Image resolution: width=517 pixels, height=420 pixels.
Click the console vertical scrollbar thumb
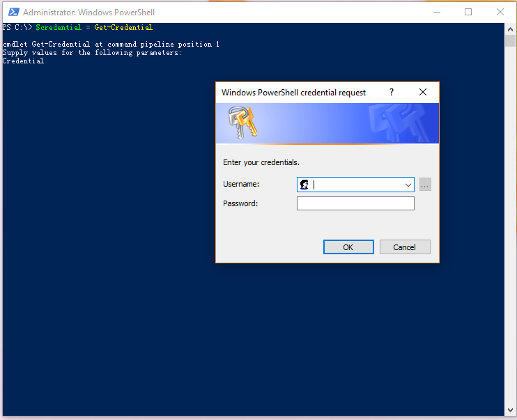pos(510,41)
